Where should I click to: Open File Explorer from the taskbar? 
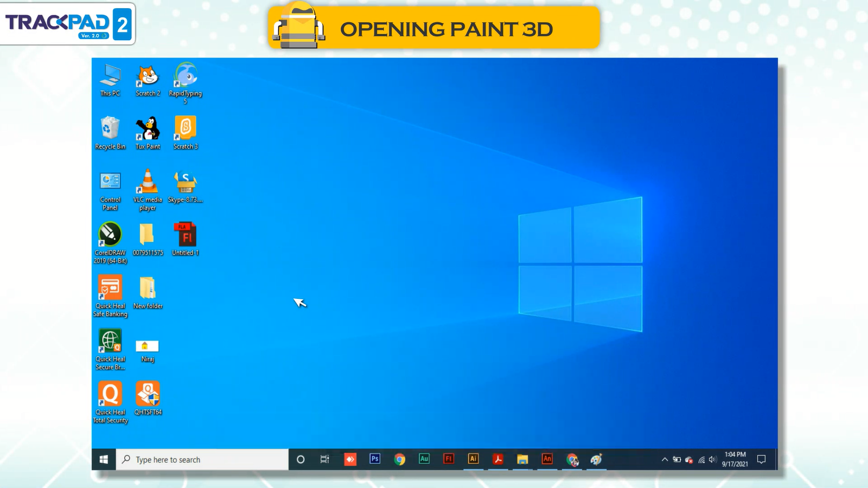click(x=522, y=459)
